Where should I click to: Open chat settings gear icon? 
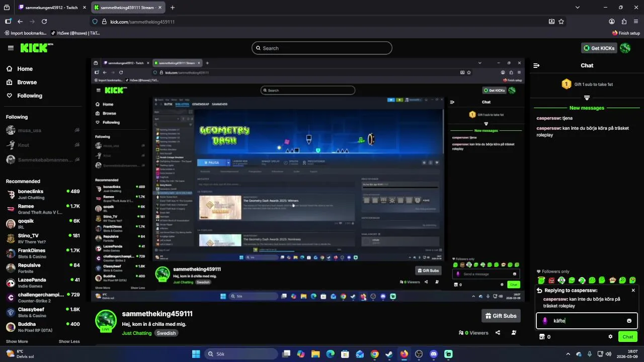point(610,337)
